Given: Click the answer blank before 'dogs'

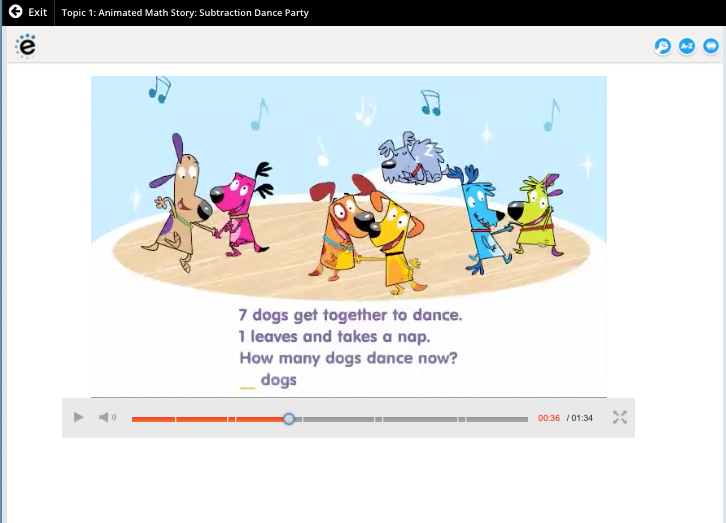Looking at the screenshot, I should [247, 387].
